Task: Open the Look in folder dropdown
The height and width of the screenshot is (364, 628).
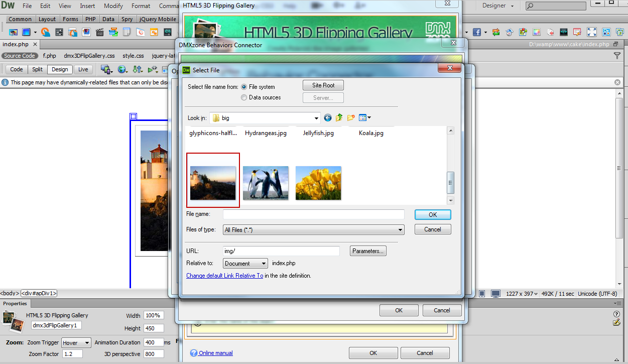Action: click(316, 118)
